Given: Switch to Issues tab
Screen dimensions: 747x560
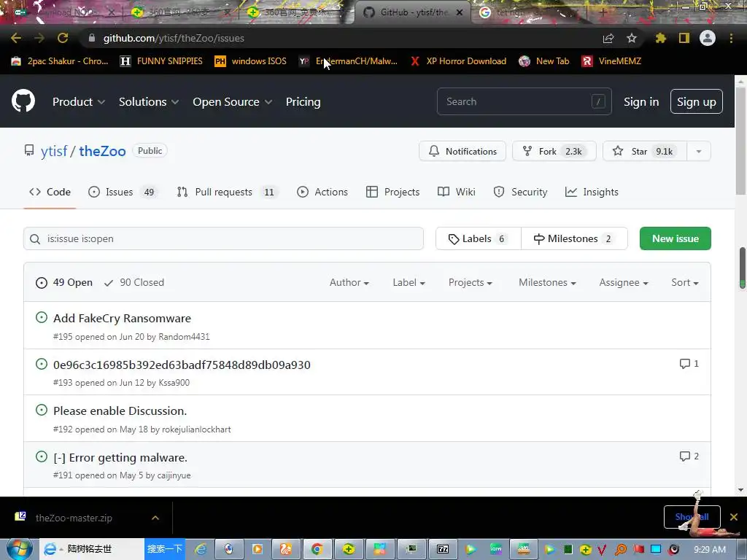Looking at the screenshot, I should [x=122, y=192].
